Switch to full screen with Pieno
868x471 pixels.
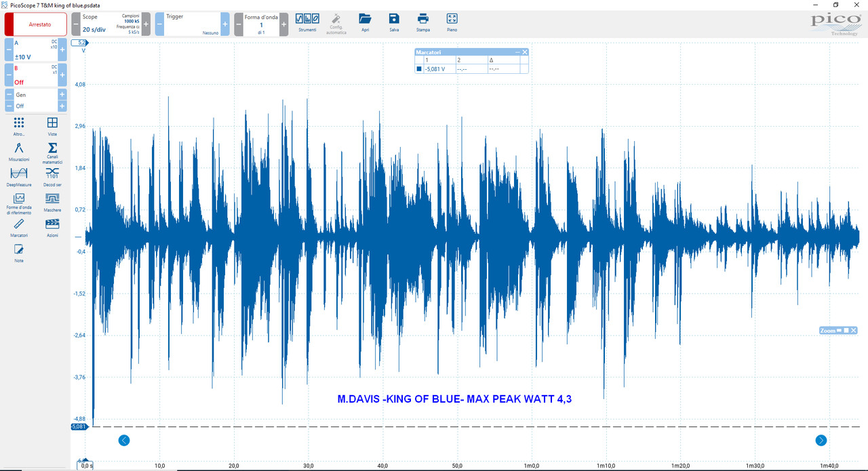click(452, 22)
